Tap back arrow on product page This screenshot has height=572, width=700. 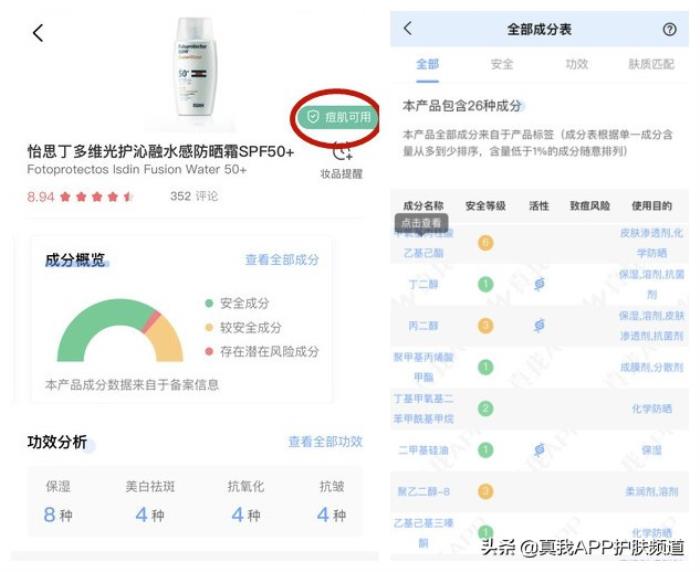(x=38, y=32)
